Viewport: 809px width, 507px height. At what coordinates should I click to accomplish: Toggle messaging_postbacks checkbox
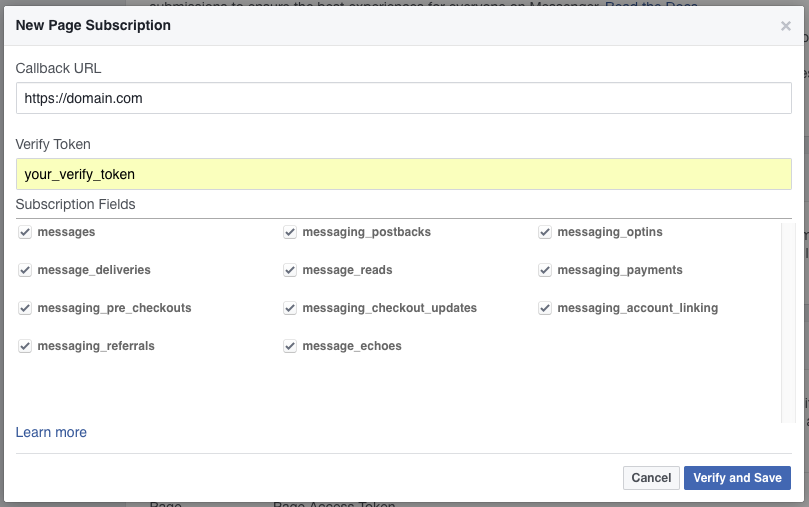tap(290, 232)
